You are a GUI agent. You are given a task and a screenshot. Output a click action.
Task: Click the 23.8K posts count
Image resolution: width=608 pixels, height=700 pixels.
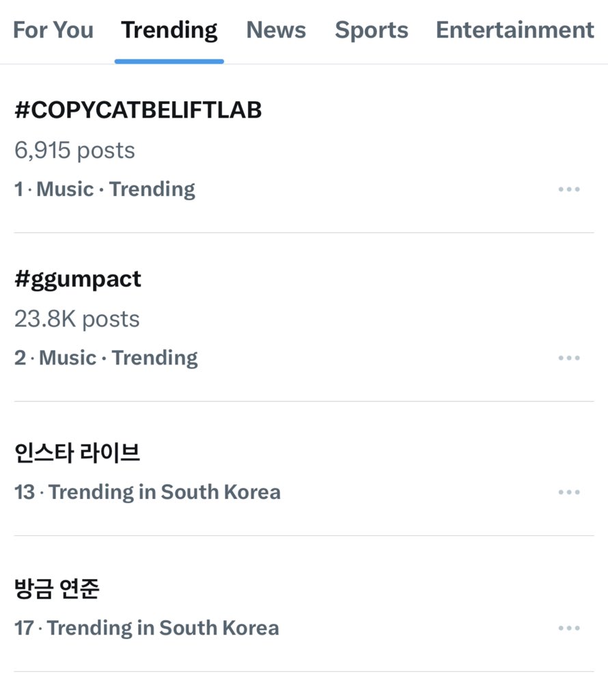click(77, 319)
